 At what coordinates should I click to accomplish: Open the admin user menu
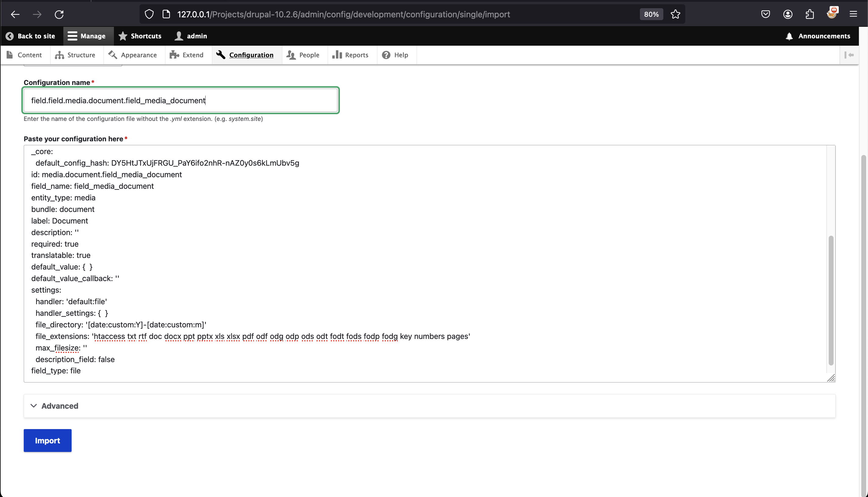(191, 36)
